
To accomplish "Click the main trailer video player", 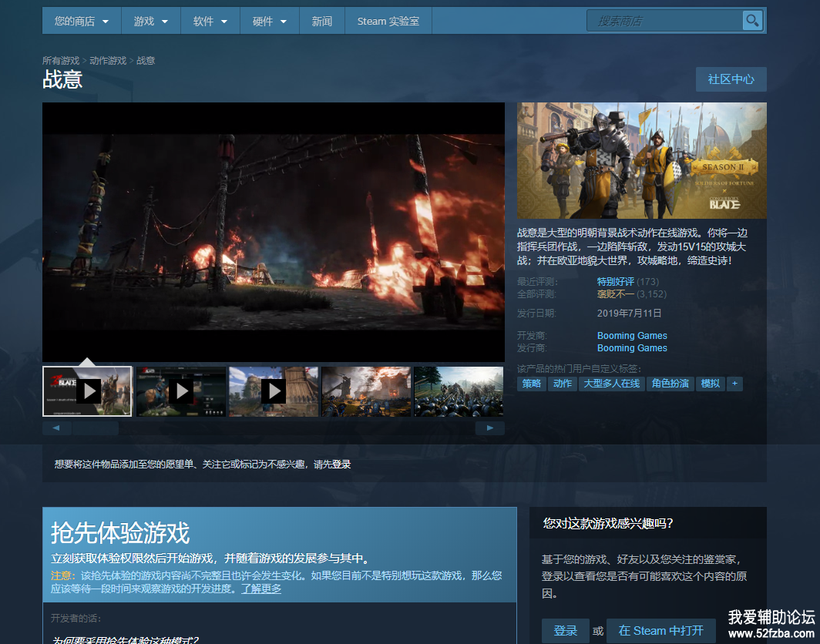I will pos(274,232).
